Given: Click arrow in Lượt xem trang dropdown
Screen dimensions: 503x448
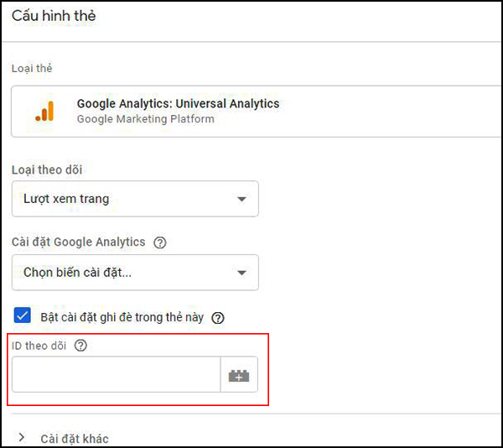Looking at the screenshot, I should [241, 199].
